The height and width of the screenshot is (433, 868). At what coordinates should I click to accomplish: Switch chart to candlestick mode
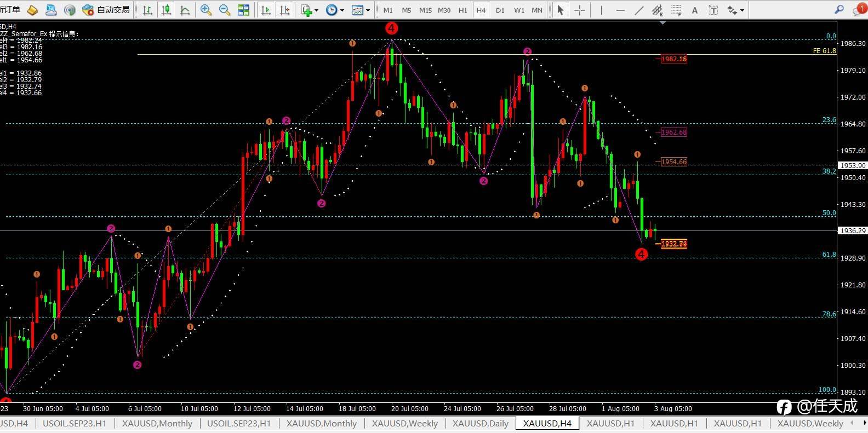pos(167,10)
